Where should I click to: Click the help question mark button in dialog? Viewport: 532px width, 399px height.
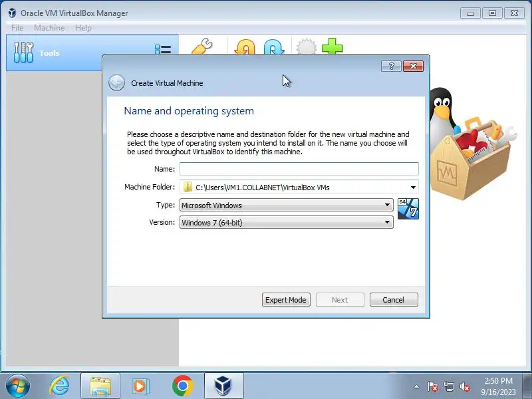coord(391,66)
